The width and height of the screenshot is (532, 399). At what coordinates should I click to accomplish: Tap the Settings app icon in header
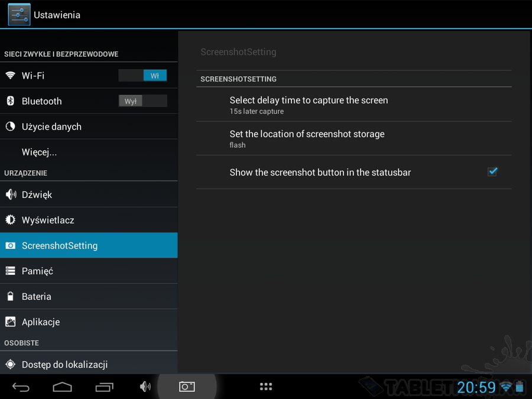[x=19, y=14]
